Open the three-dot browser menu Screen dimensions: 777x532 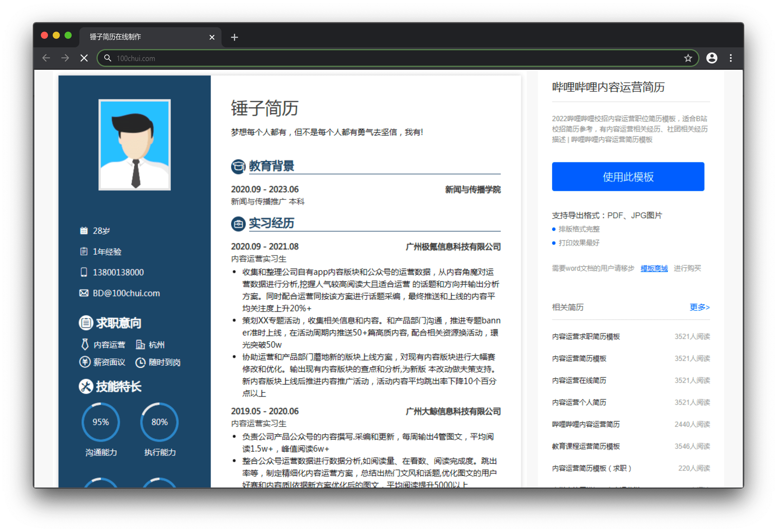pos(731,58)
